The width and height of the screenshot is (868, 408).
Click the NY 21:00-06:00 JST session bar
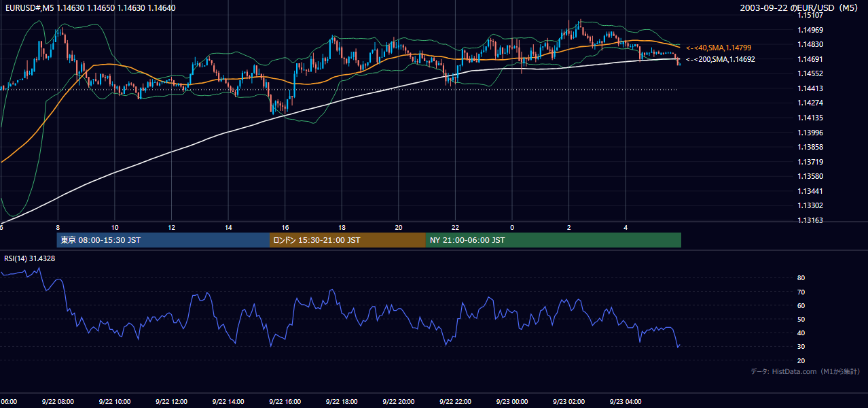click(554, 240)
